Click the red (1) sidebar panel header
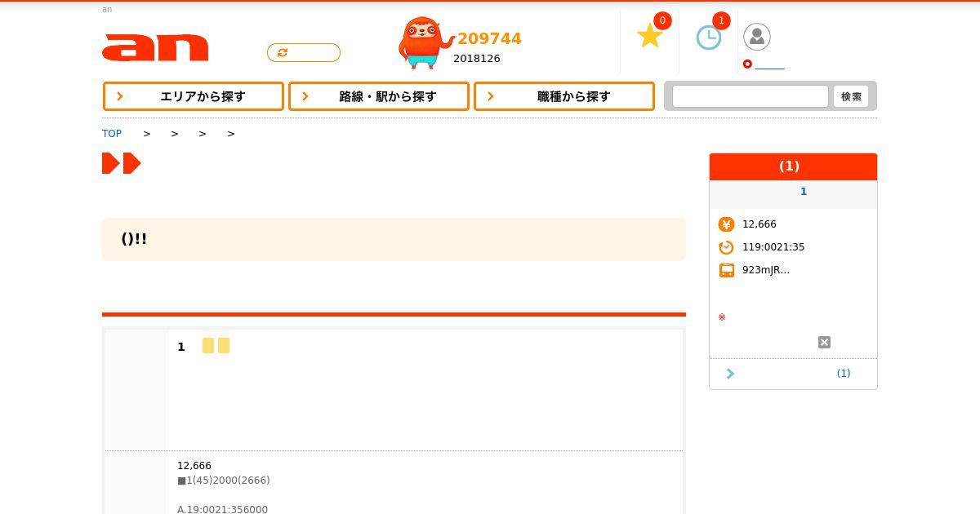Image resolution: width=980 pixels, height=514 pixels. coord(793,166)
